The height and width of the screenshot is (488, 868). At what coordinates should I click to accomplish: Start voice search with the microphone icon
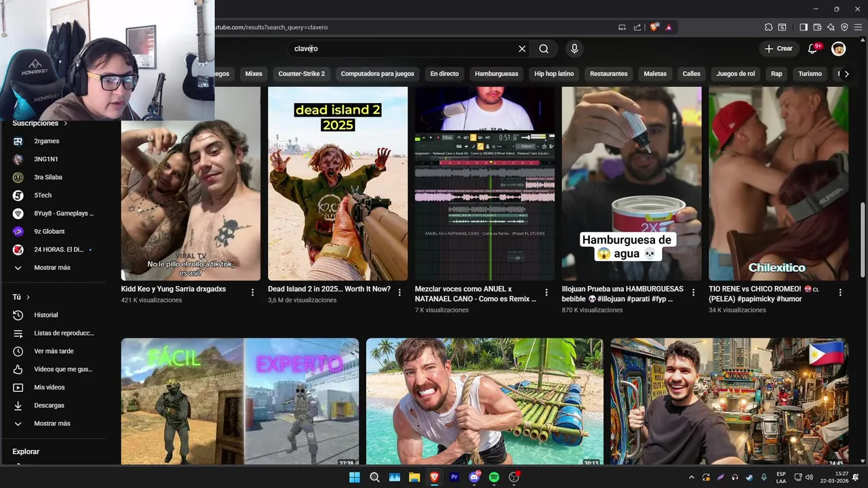tap(574, 49)
